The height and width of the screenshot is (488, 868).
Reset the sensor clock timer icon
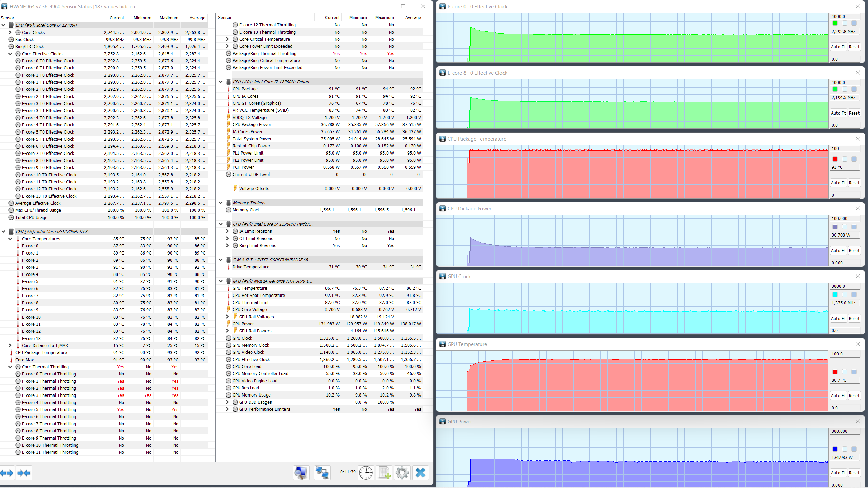coord(366,473)
